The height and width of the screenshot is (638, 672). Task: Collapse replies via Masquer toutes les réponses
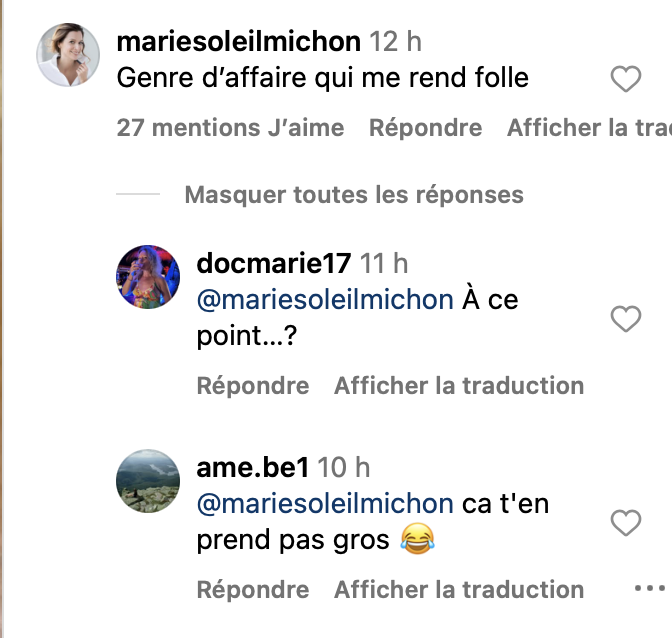click(354, 195)
